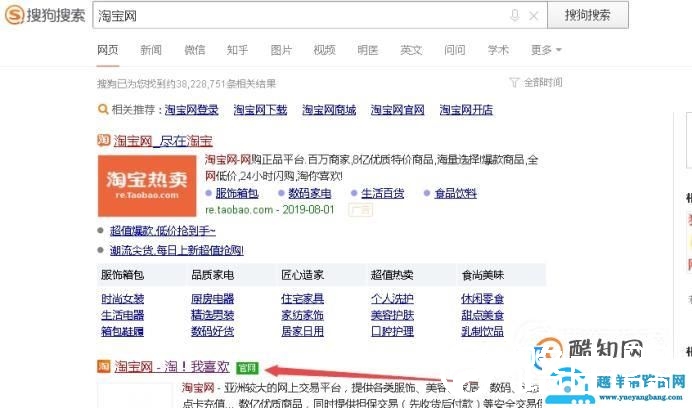The width and height of the screenshot is (692, 408).
Task: Expand the 更多 dropdown
Action: coord(546,50)
